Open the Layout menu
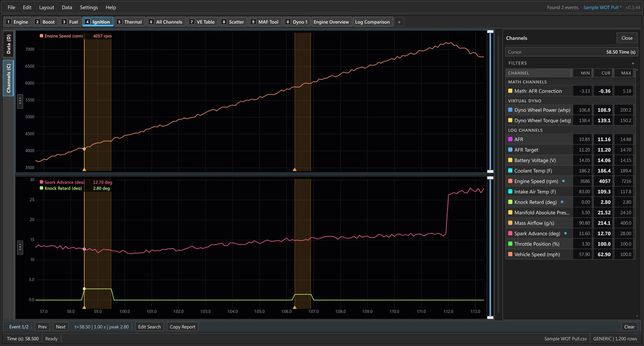644x346 pixels. click(47, 7)
